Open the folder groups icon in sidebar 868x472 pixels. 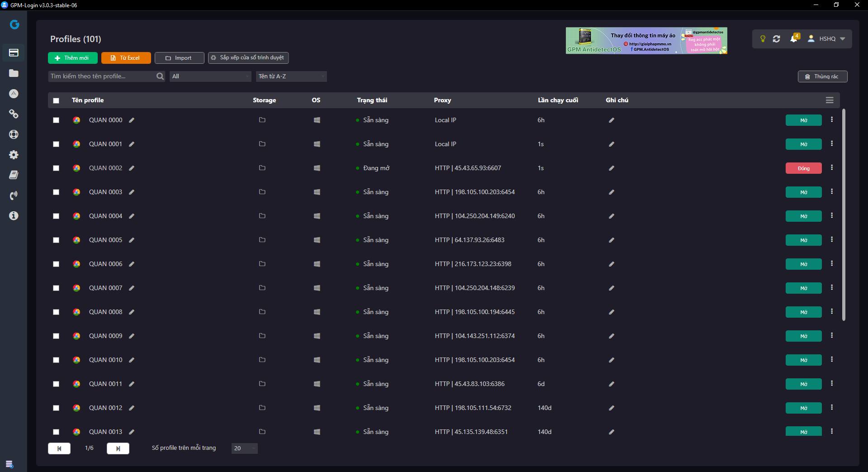pos(14,73)
